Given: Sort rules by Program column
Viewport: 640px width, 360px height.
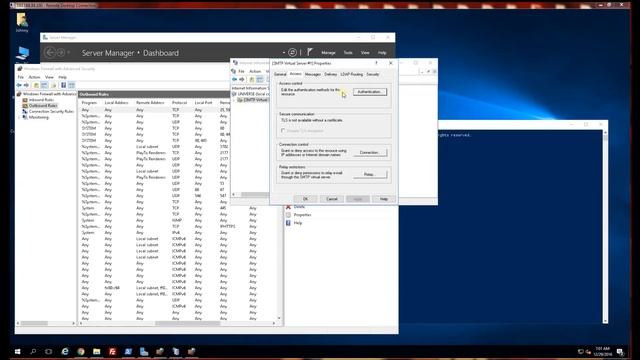Looking at the screenshot, I should [x=89, y=102].
